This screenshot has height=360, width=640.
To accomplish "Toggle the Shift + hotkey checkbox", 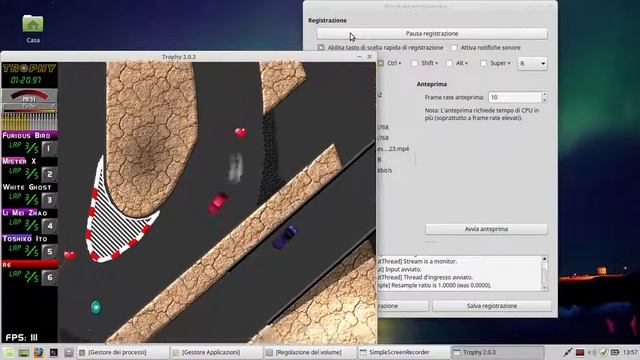I will coord(414,63).
